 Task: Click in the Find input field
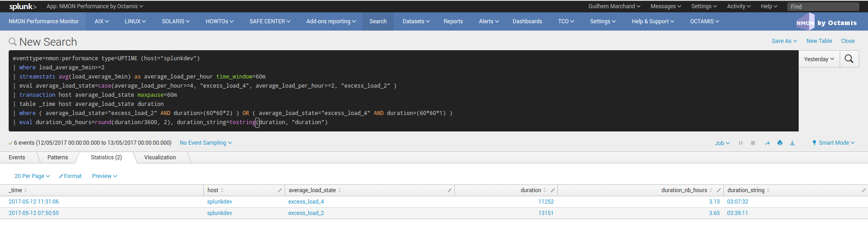coord(823,6)
